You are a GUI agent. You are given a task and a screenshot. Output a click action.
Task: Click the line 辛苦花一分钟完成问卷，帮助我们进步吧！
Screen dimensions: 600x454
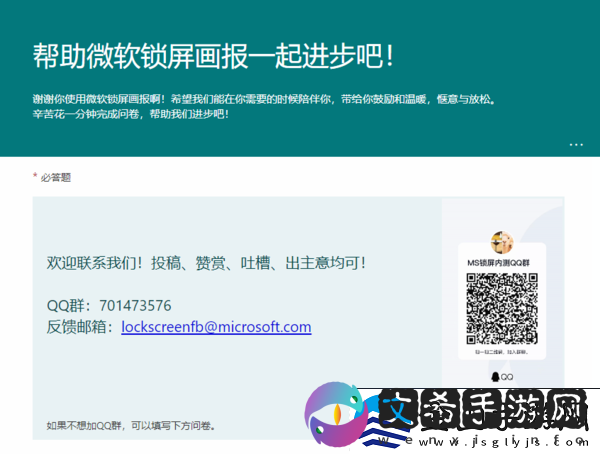pos(131,114)
